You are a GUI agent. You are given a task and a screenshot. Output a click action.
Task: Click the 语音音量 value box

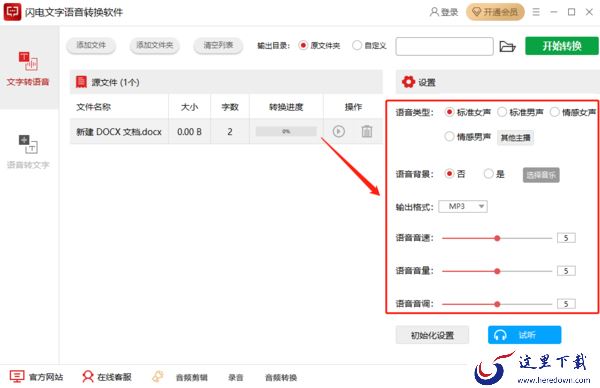[x=566, y=271]
